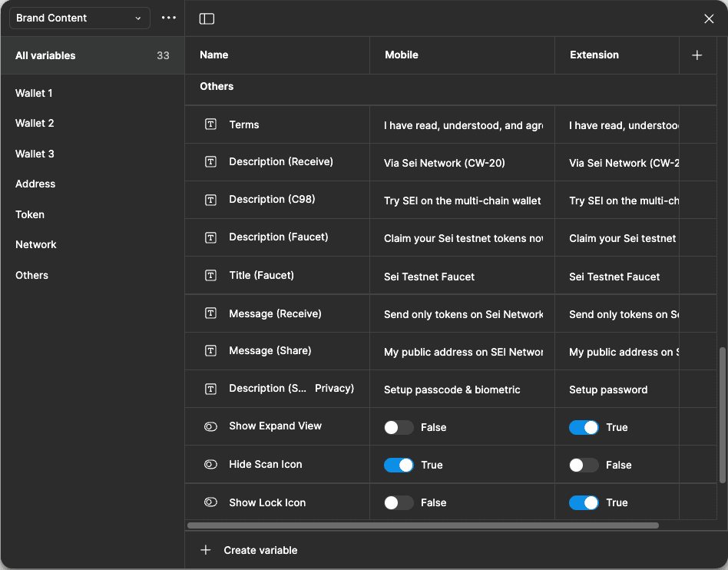Click the T icon beside Description (Receive)

pos(210,162)
